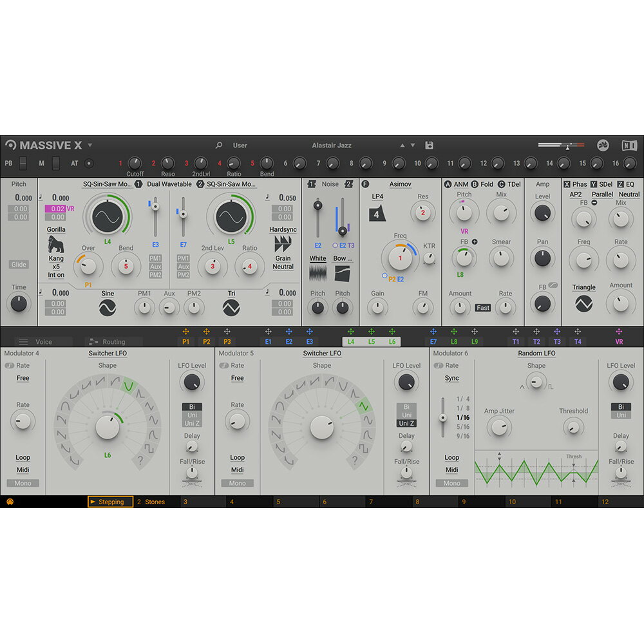The width and height of the screenshot is (644, 644).
Task: Expand the MASSIVE X title menu arrow
Action: (x=90, y=145)
